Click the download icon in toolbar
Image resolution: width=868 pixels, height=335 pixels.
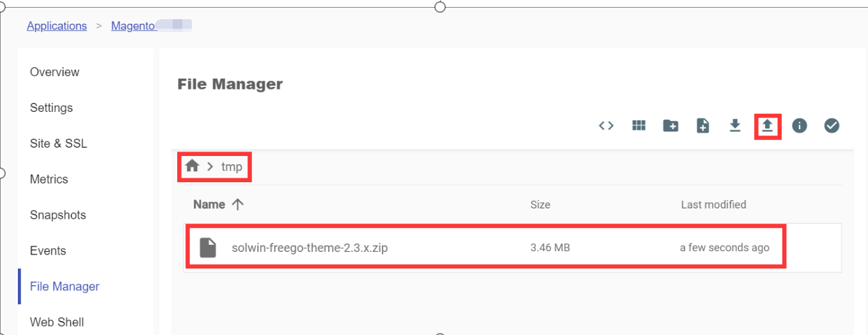[x=735, y=126]
